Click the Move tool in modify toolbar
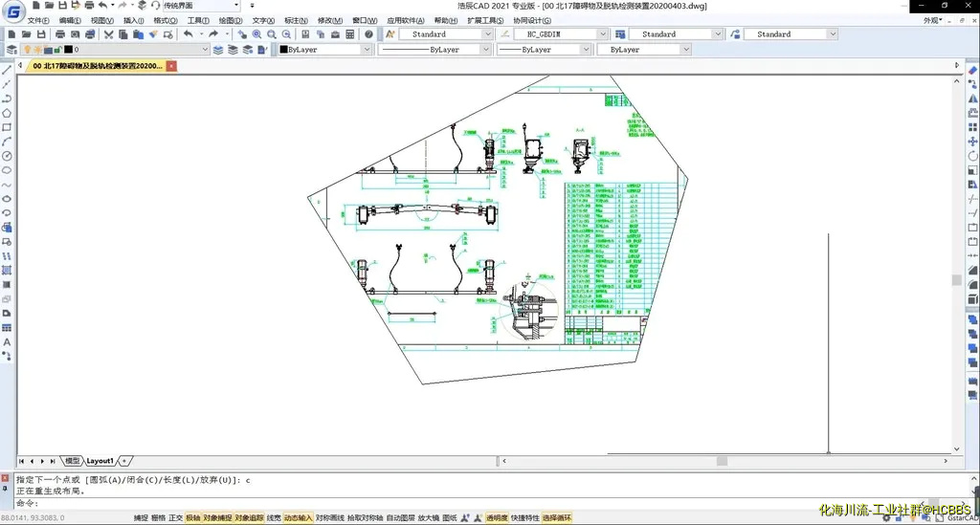Image resolution: width=980 pixels, height=525 pixels. tap(972, 142)
